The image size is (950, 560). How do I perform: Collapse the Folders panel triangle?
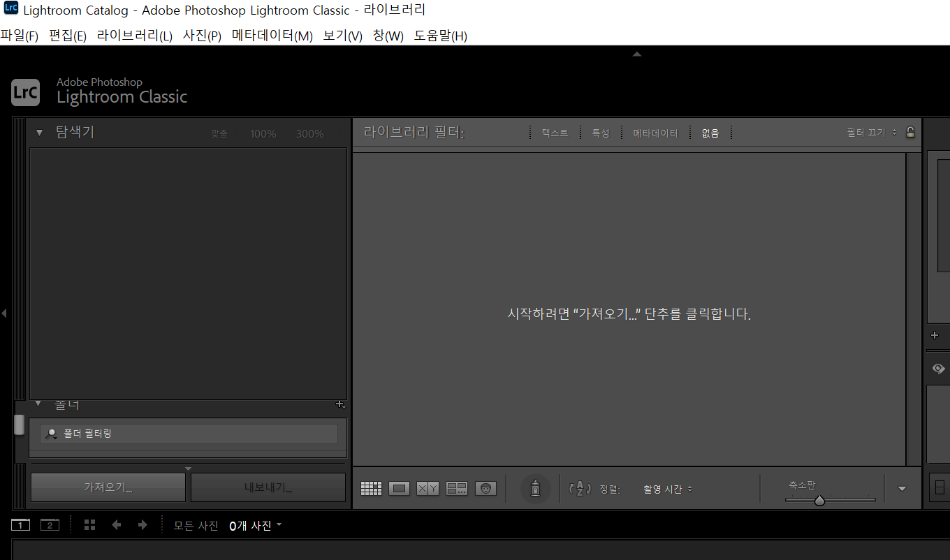click(39, 404)
